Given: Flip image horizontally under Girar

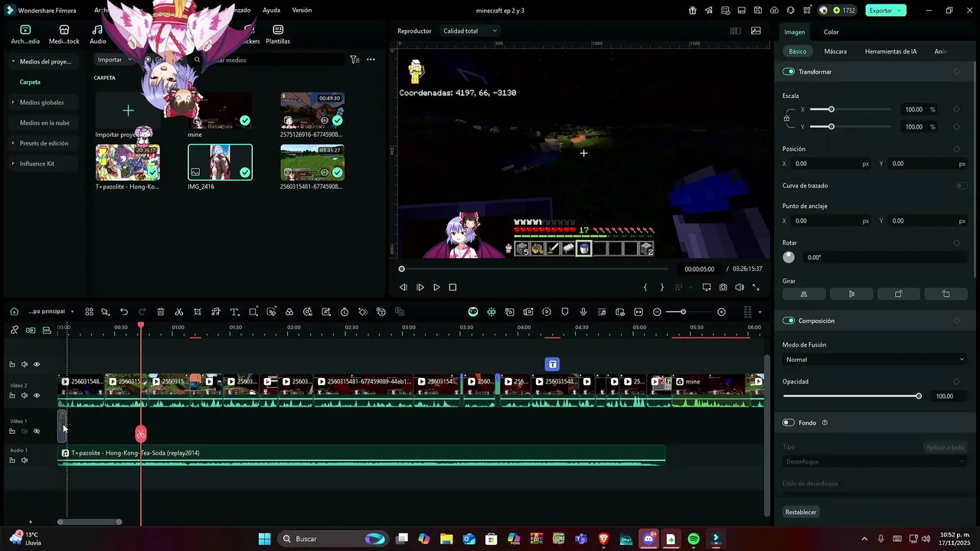Looking at the screenshot, I should click(x=804, y=294).
